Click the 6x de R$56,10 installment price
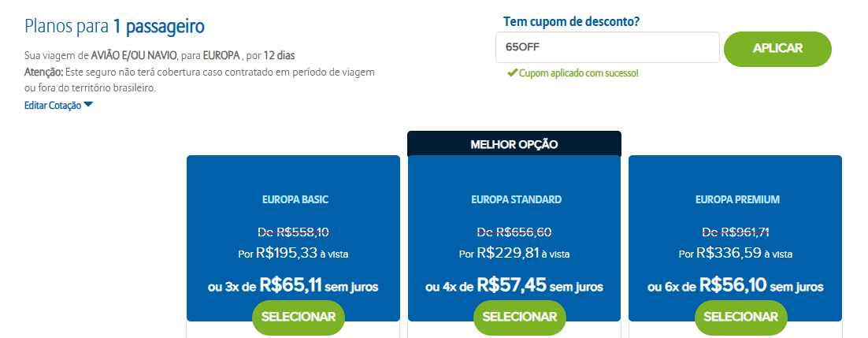 click(736, 286)
